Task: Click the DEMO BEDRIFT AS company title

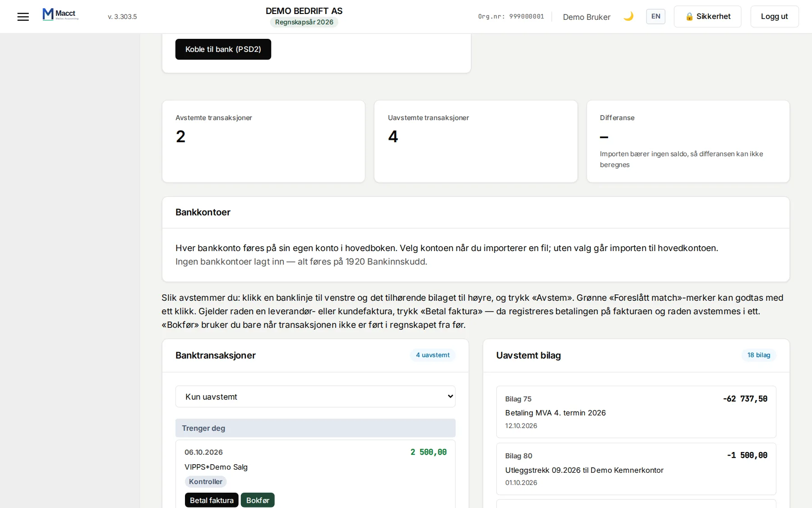Action: [304, 11]
